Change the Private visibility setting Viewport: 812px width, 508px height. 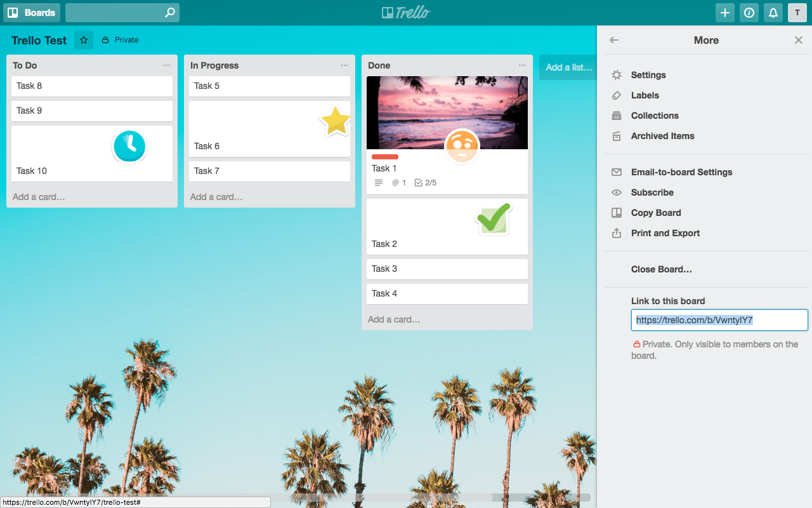(x=120, y=40)
